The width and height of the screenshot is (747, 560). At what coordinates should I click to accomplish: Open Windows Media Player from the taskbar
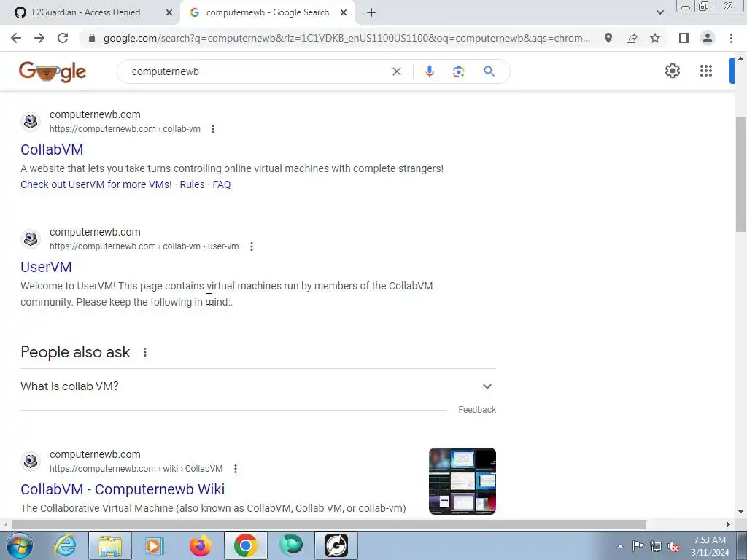coord(155,545)
